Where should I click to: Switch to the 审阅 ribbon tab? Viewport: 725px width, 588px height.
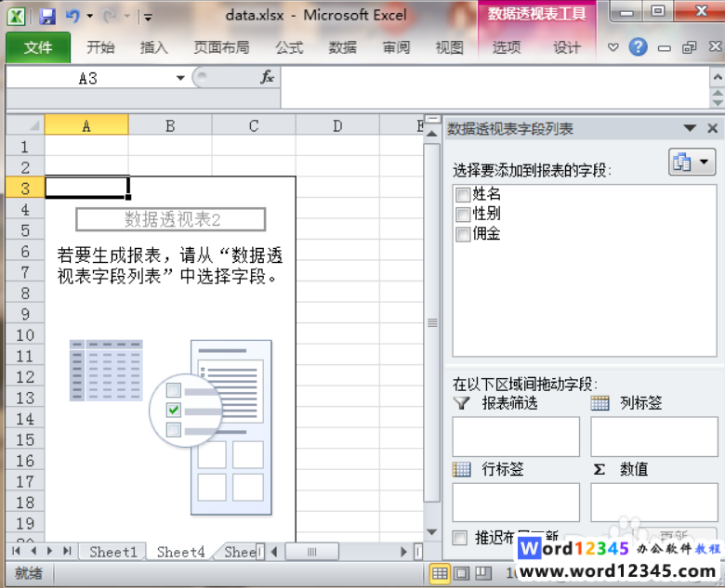coord(396,47)
